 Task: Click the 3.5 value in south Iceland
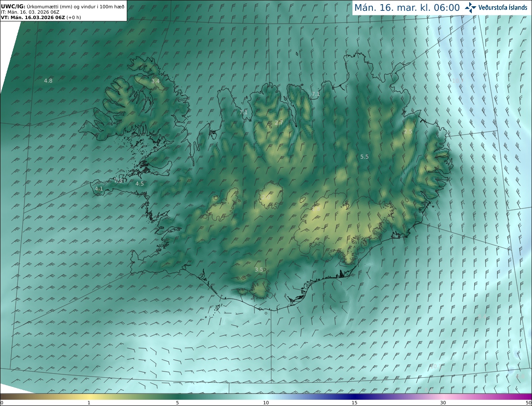tap(259, 269)
